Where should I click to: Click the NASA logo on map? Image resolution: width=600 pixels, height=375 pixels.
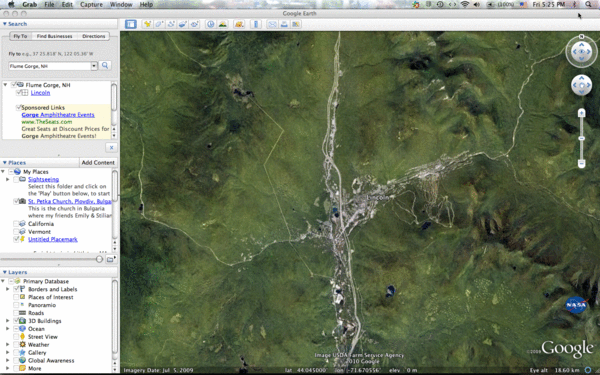[576, 305]
